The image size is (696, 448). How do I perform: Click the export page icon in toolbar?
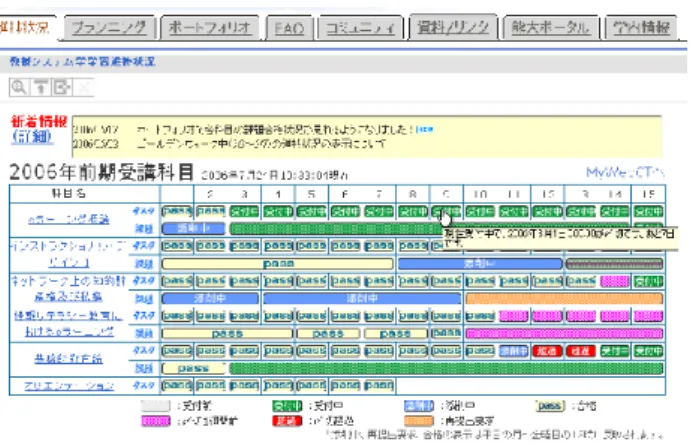[x=62, y=87]
